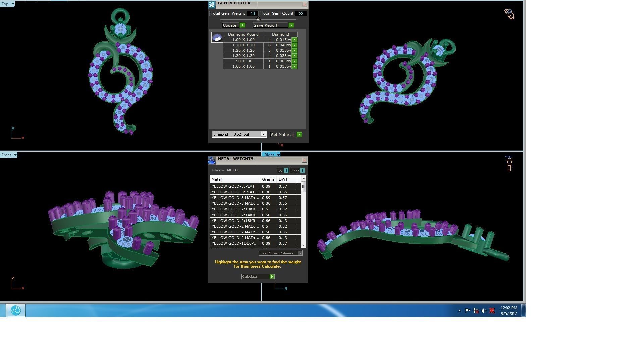Screen dimensions: 644x362
Task: Click the green Set Material arrow
Action: [x=299, y=135]
